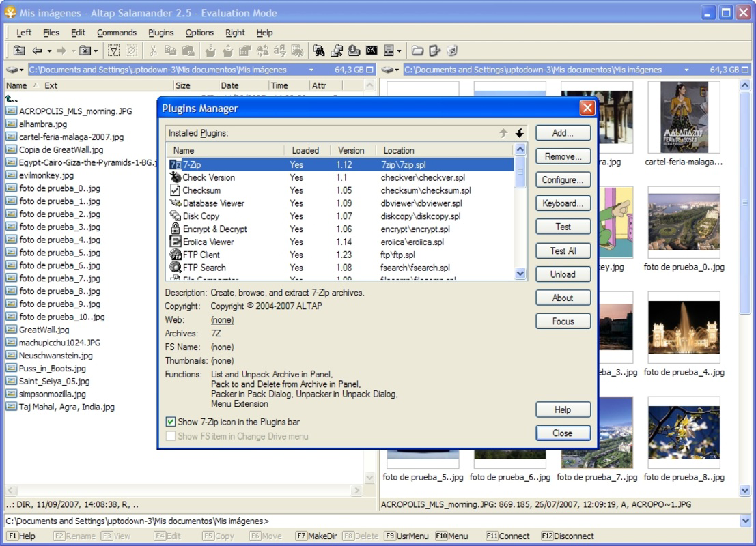The width and height of the screenshot is (756, 546).
Task: Click the network computer search icon
Action: (x=337, y=51)
